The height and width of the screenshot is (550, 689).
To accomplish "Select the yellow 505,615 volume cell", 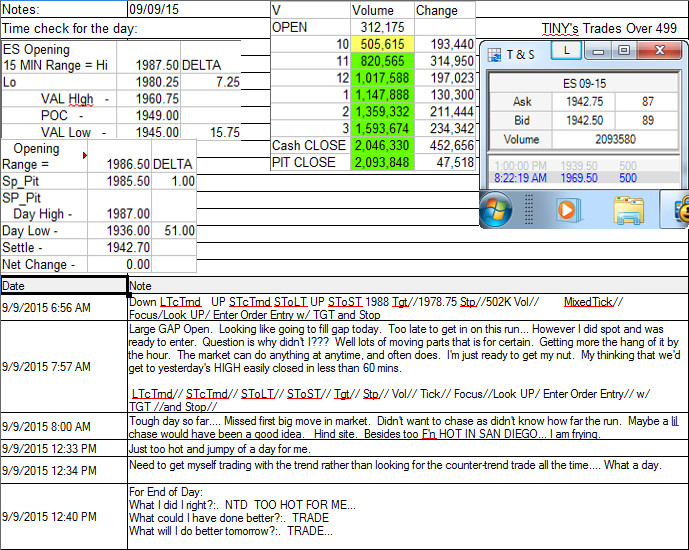I will tap(382, 44).
